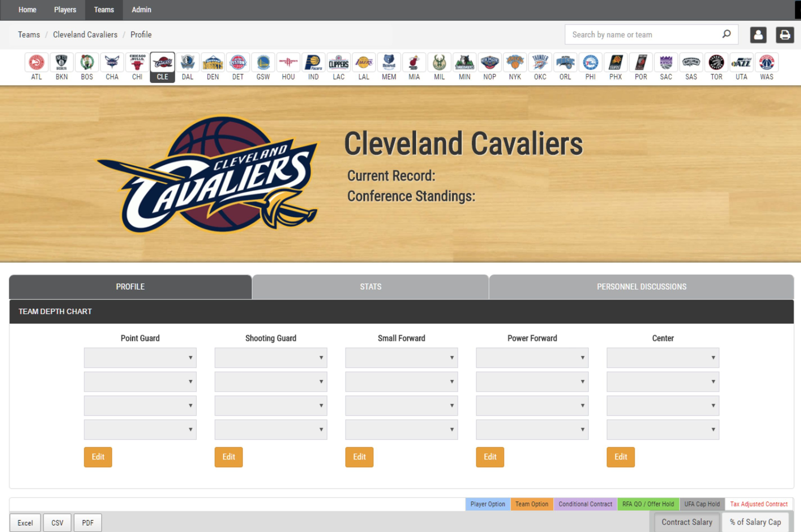
Task: Choose the Minnesota MIN team logo
Action: (x=465, y=67)
